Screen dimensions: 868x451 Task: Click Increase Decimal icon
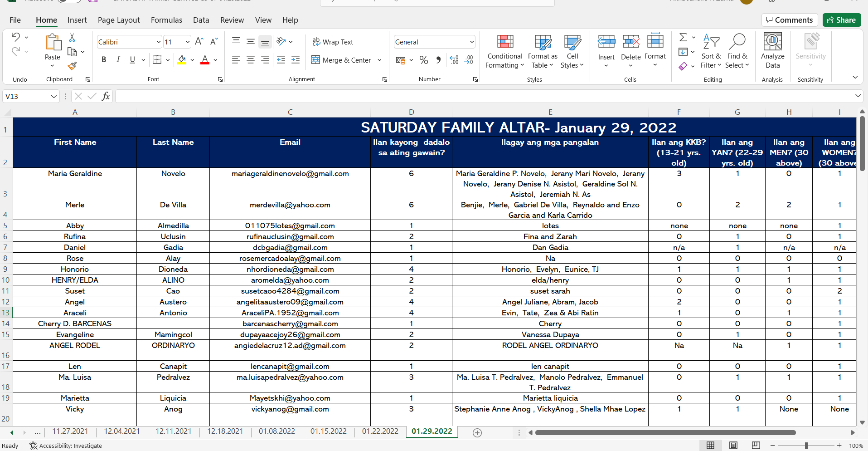[x=454, y=60]
